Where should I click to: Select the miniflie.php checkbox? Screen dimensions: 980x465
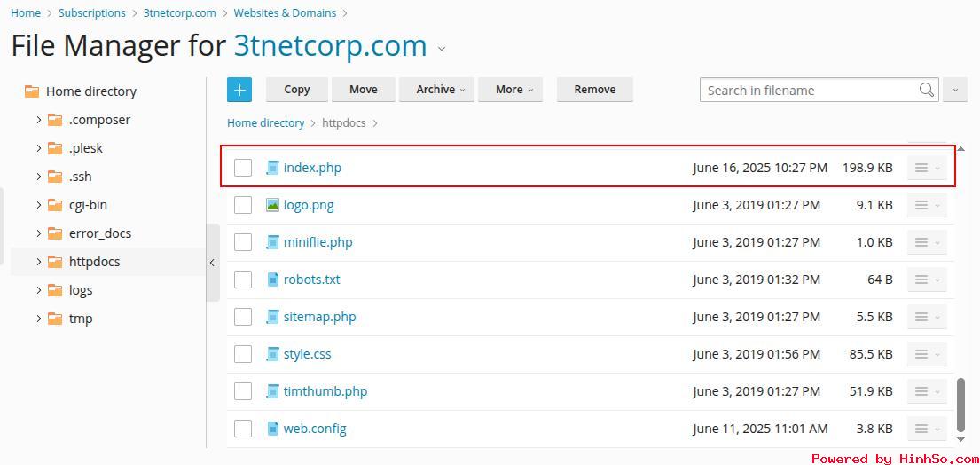(243, 242)
